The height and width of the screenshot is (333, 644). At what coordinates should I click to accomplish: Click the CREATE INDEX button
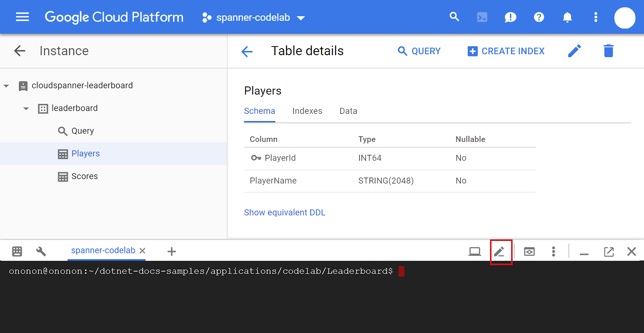(x=506, y=51)
